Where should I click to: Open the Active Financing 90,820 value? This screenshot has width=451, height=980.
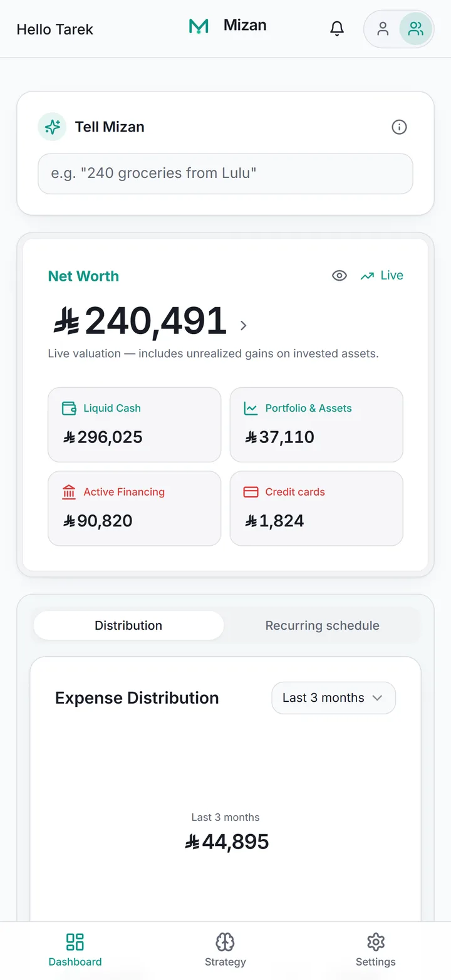(x=98, y=521)
